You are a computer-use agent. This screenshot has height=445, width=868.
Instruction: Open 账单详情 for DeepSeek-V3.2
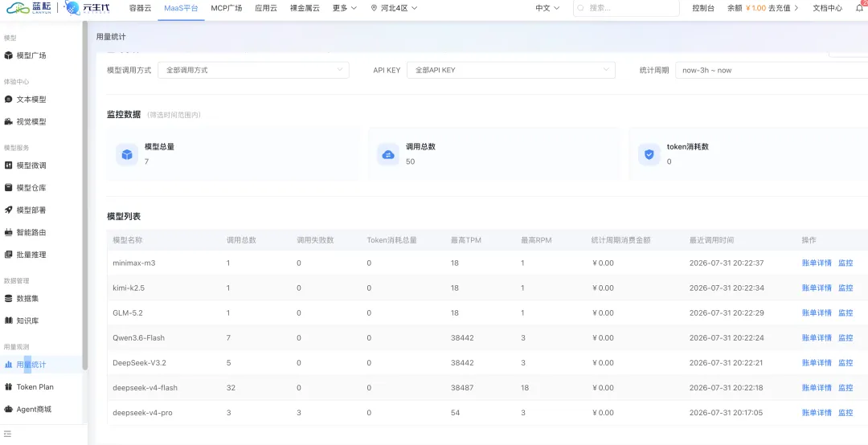click(x=817, y=362)
